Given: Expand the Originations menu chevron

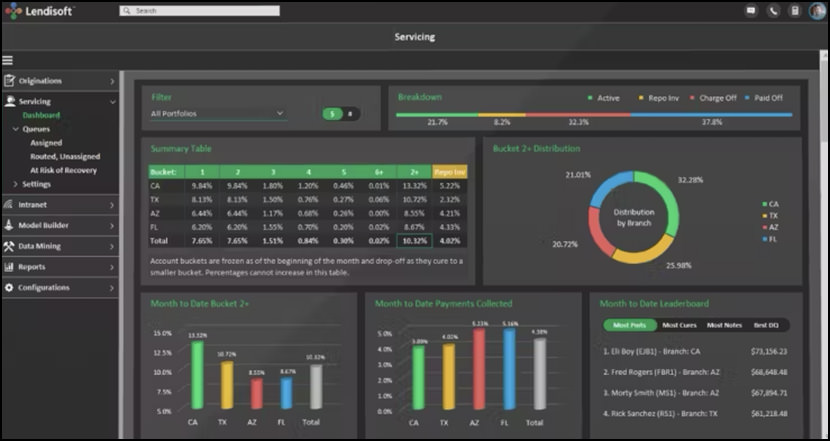Looking at the screenshot, I should point(112,81).
